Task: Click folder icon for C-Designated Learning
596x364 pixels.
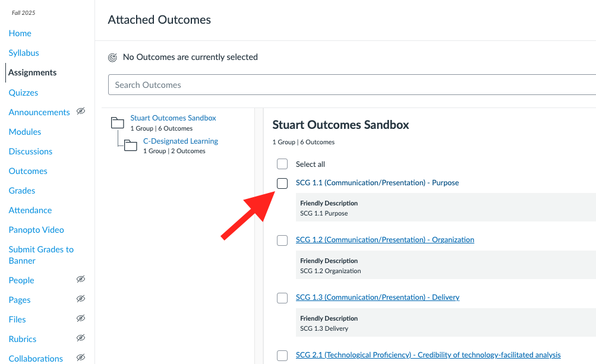Action: click(131, 144)
